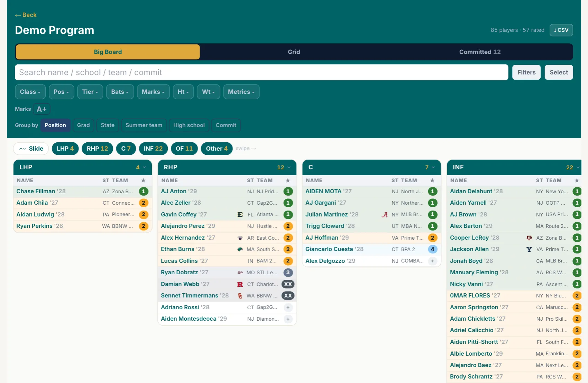The width and height of the screenshot is (588, 383).
Task: Jump to the OF 11 position chip
Action: [x=184, y=149]
